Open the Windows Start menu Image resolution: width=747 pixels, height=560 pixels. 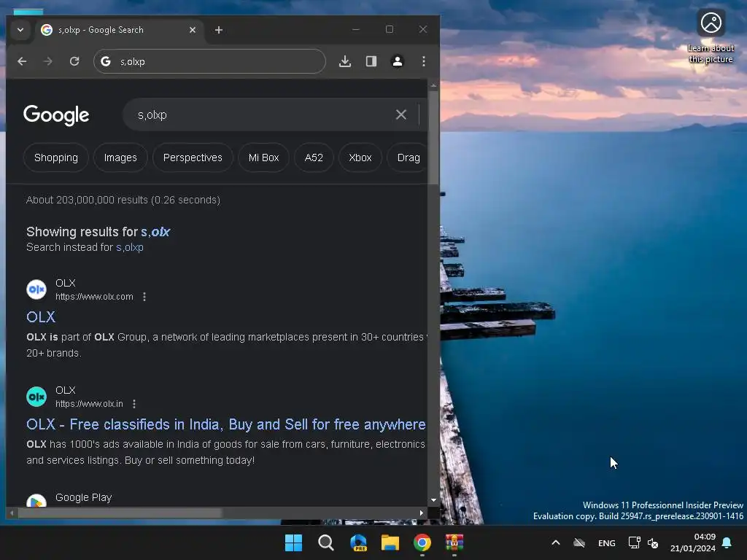point(293,542)
